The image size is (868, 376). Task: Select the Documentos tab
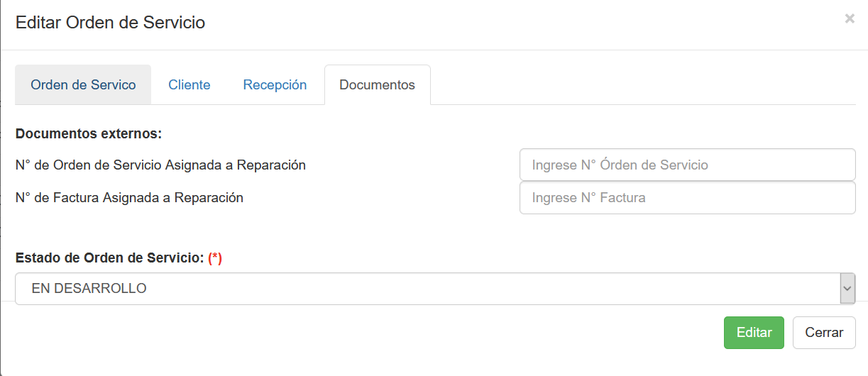(377, 85)
